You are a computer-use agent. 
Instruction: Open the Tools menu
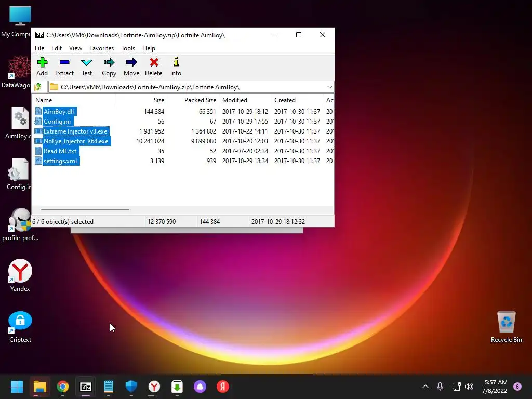(x=128, y=48)
